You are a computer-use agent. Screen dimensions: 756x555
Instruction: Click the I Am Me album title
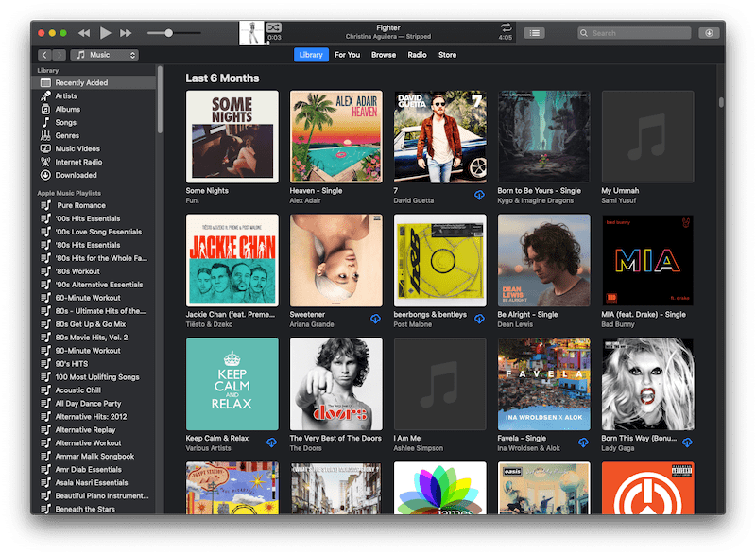click(x=407, y=439)
